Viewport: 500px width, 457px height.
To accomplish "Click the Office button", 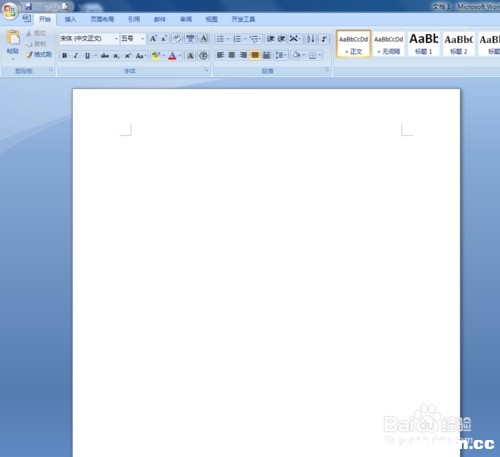I will click(x=10, y=11).
